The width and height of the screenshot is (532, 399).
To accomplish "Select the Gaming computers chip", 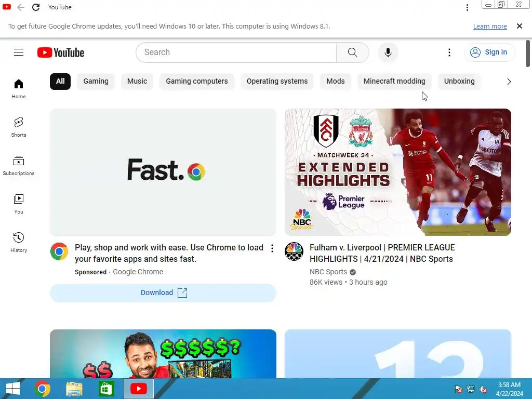I will [197, 82].
